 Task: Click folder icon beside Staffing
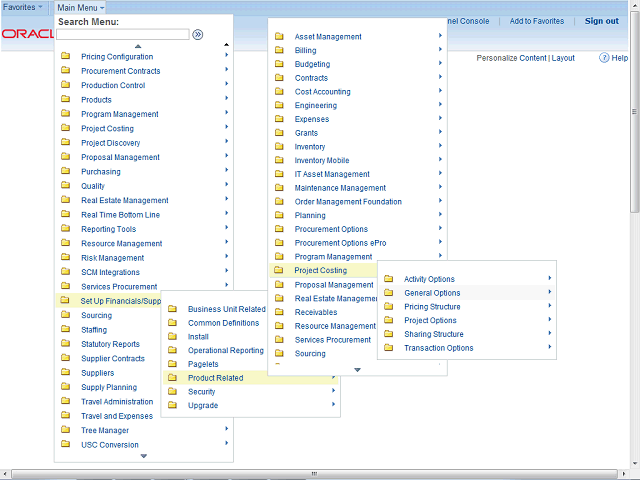pos(65,329)
